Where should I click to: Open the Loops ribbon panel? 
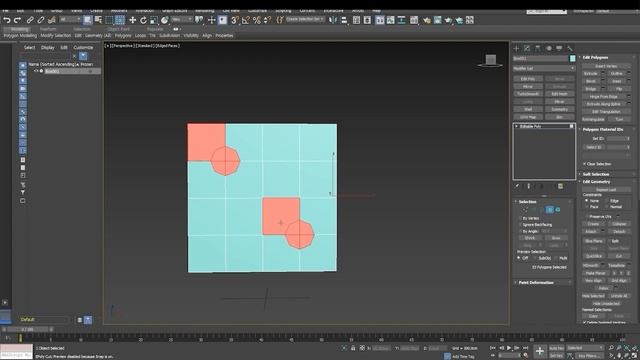pyautogui.click(x=140, y=36)
